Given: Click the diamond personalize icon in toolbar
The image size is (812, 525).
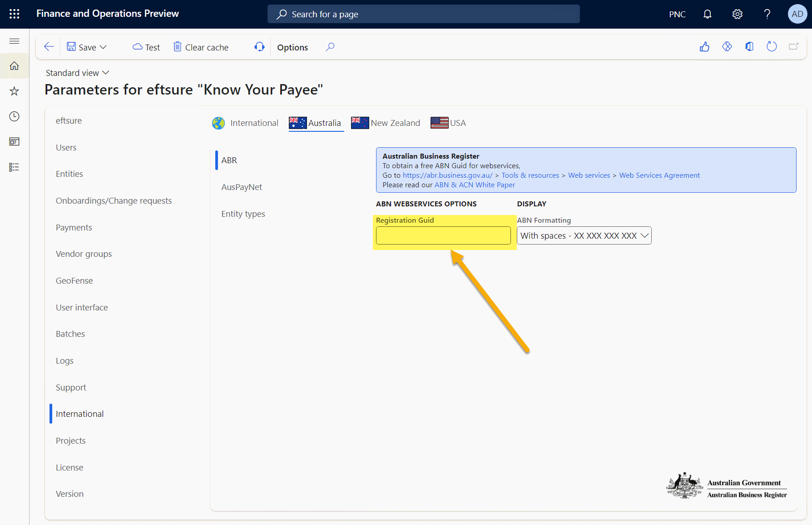Looking at the screenshot, I should 727,47.
